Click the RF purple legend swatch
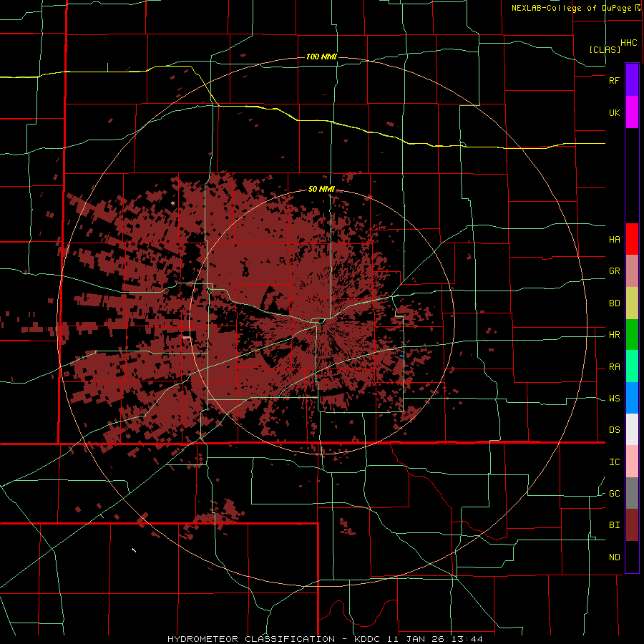The image size is (644, 644). pyautogui.click(x=632, y=80)
